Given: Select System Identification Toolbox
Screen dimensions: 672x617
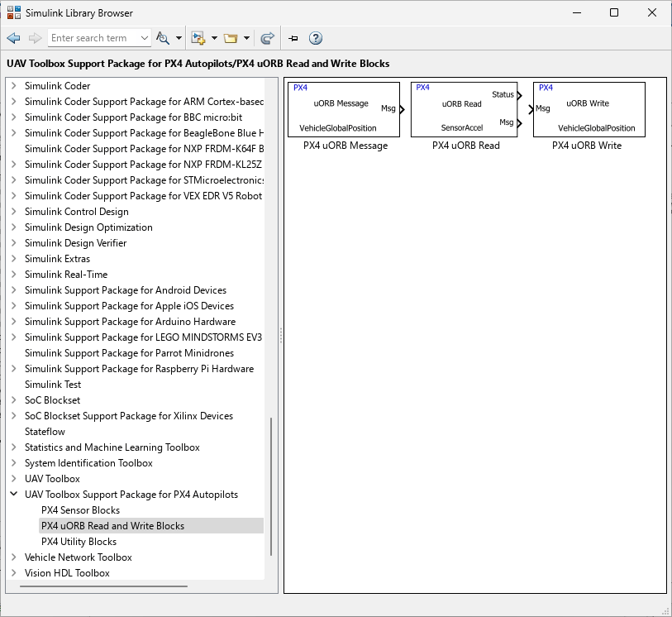Looking at the screenshot, I should click(x=88, y=463).
